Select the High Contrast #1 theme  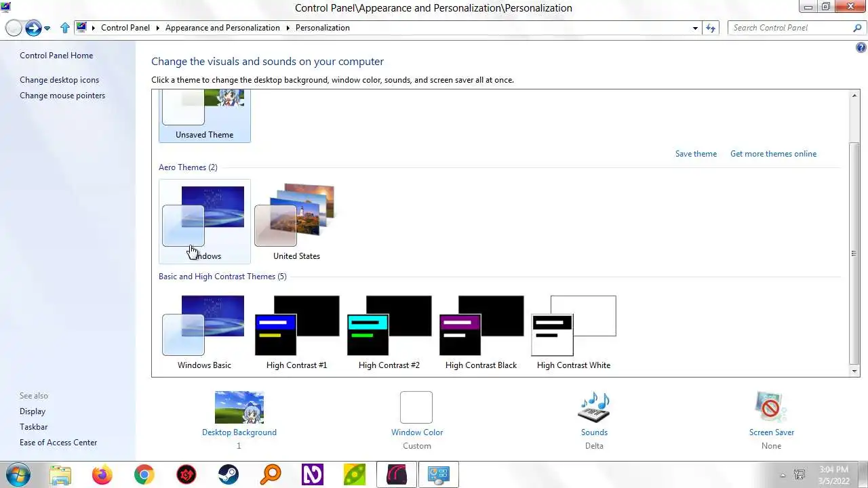(296, 332)
